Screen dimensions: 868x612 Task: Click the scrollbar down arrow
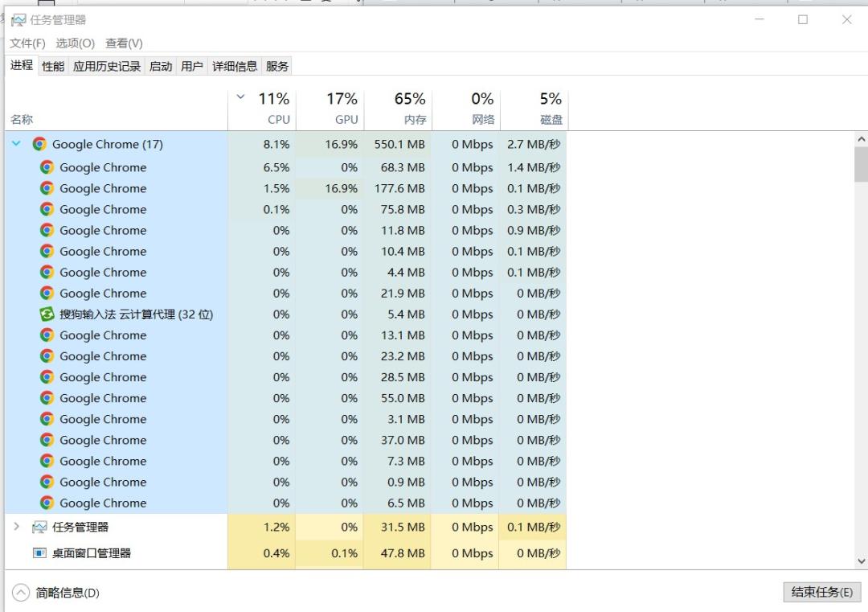861,561
